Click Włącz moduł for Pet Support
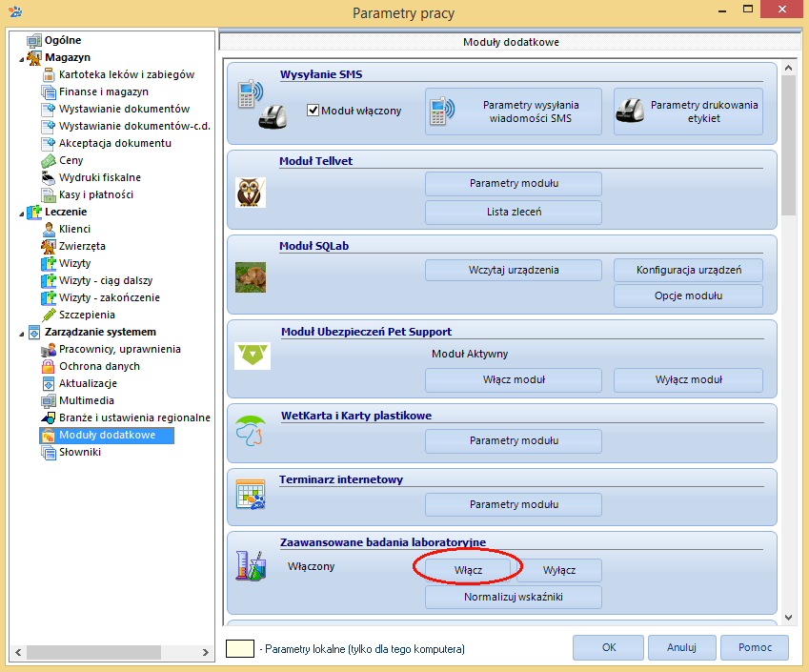Image resolution: width=809 pixels, height=672 pixels. coord(514,380)
